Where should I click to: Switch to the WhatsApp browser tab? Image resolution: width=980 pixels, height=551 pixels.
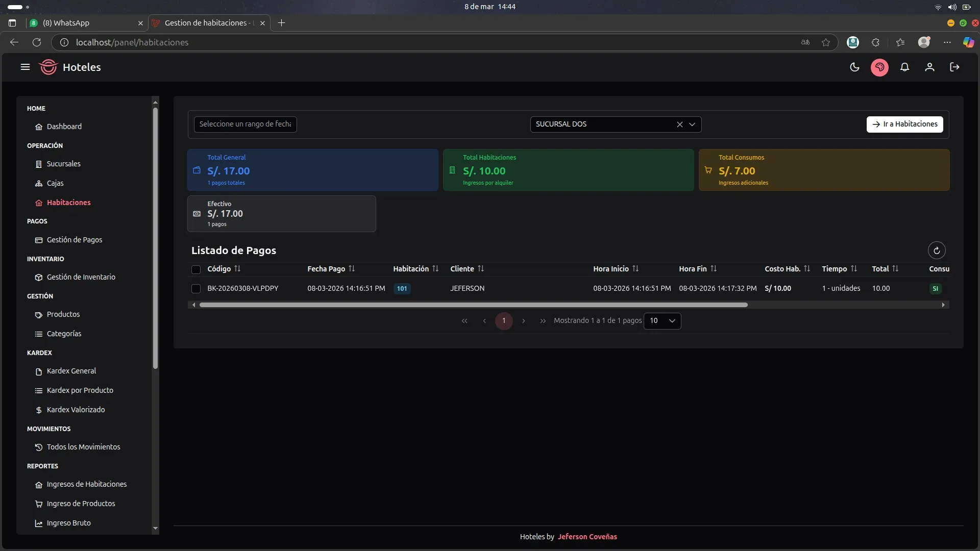[71, 23]
